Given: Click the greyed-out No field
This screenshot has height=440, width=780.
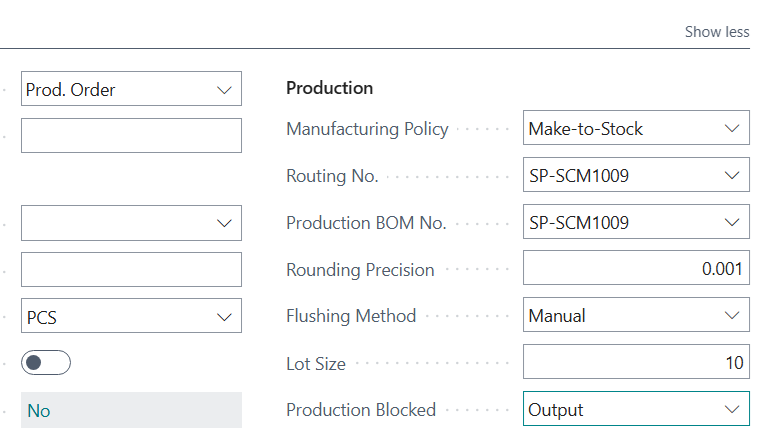Looking at the screenshot, I should coord(131,410).
